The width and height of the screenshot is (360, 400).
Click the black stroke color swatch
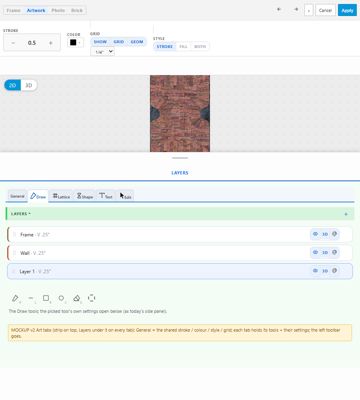point(73,43)
